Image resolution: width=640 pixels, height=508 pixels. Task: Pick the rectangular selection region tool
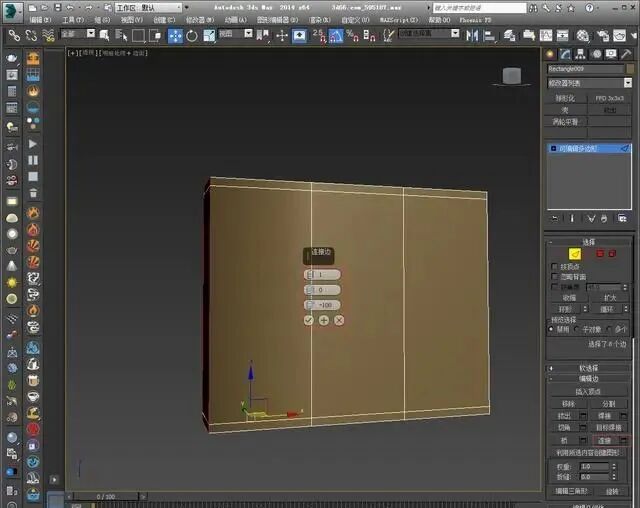pyautogui.click(x=138, y=36)
